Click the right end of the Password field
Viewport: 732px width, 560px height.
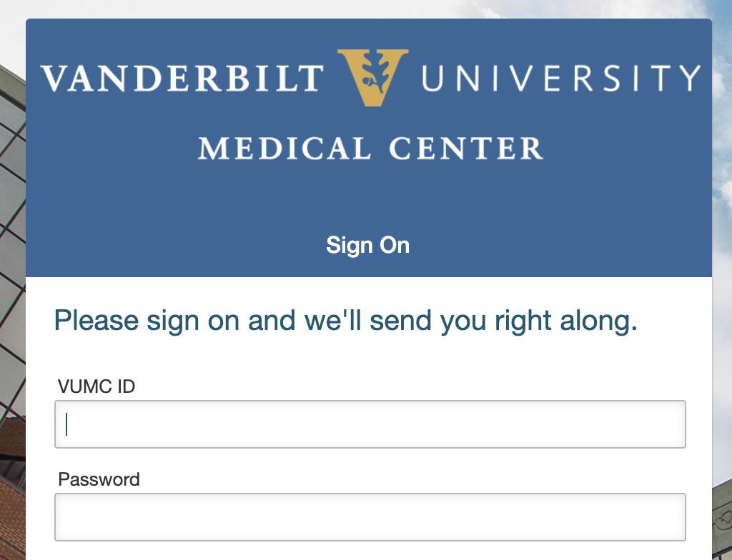(x=672, y=516)
